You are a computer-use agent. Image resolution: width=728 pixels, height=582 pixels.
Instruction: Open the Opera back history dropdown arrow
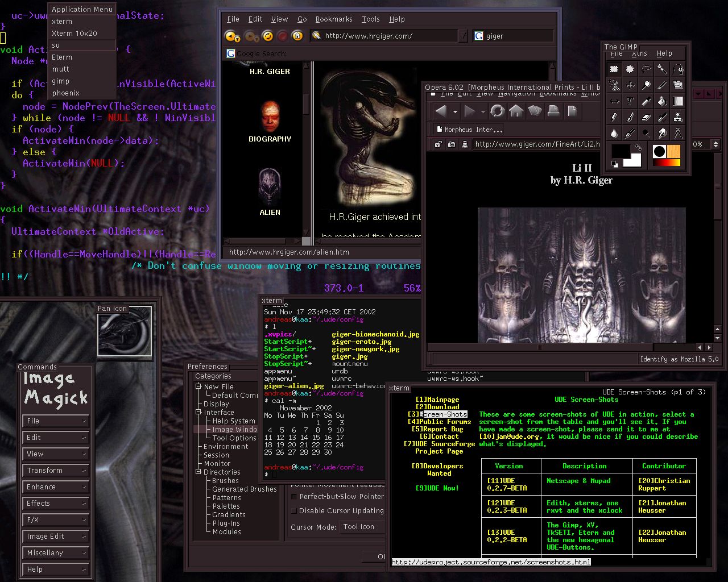[455, 111]
